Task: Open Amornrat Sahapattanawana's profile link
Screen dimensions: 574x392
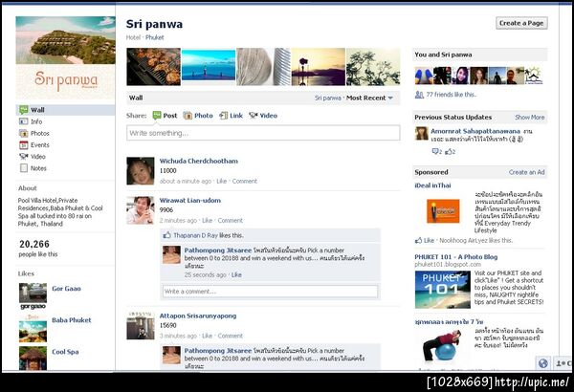Action: (475, 131)
